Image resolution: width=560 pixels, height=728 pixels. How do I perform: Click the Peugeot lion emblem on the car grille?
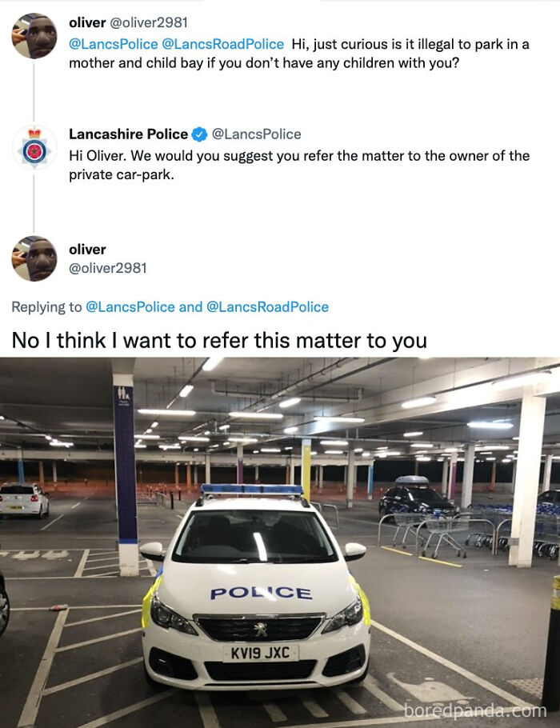pyautogui.click(x=261, y=630)
